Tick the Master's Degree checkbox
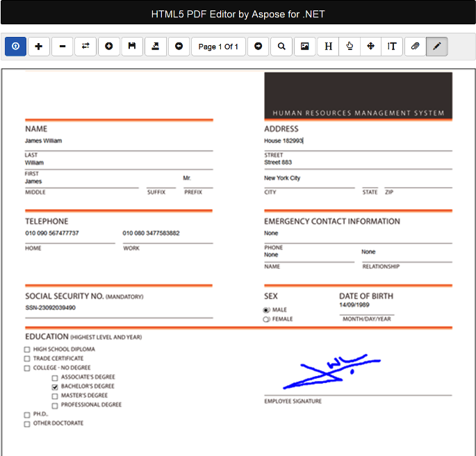The width and height of the screenshot is (476, 456). [55, 396]
